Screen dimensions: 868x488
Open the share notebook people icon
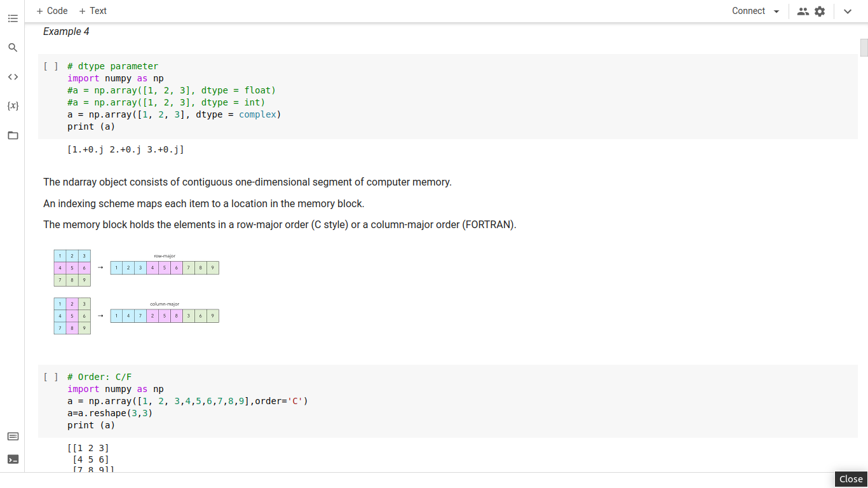pos(803,11)
